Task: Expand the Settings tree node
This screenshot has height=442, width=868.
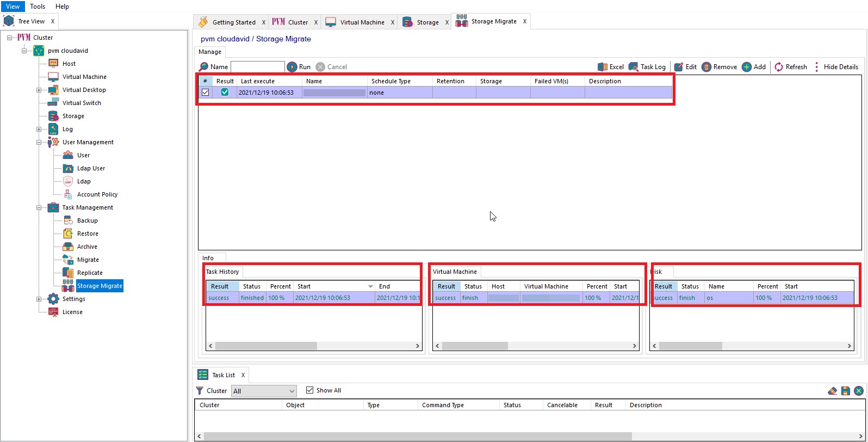Action: [x=39, y=299]
